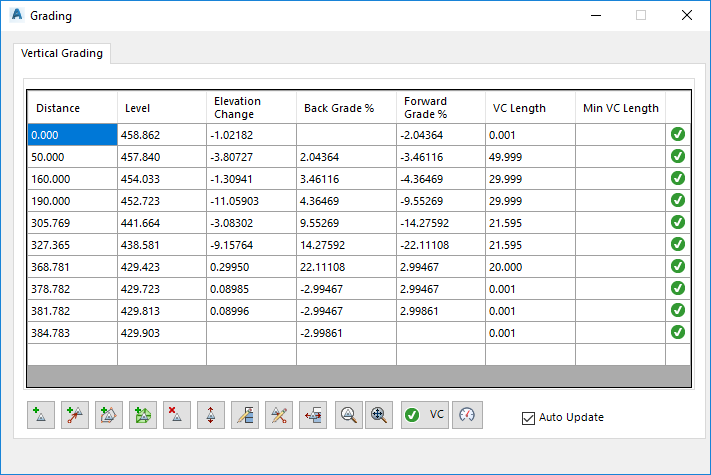Click the VC Length cell showing 49.999
Image resolution: width=711 pixels, height=475 pixels.
(x=530, y=156)
